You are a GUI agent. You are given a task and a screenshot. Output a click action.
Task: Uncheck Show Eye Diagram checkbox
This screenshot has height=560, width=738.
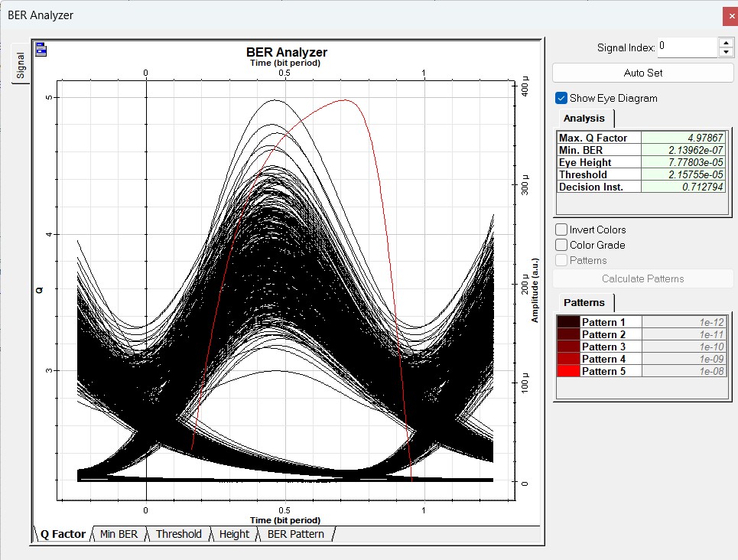click(x=562, y=98)
